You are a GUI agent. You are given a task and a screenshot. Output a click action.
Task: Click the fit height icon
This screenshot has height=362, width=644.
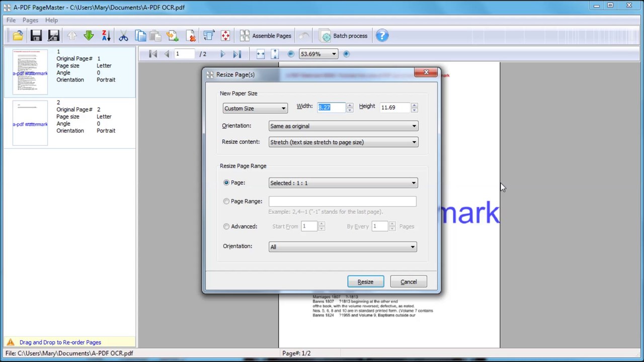(x=275, y=54)
